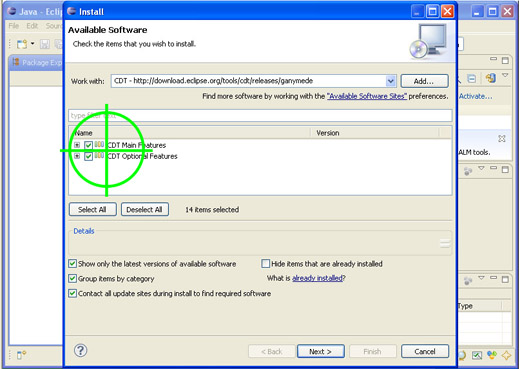Open the File menu in Eclipse
520x369 pixels.
pos(14,26)
